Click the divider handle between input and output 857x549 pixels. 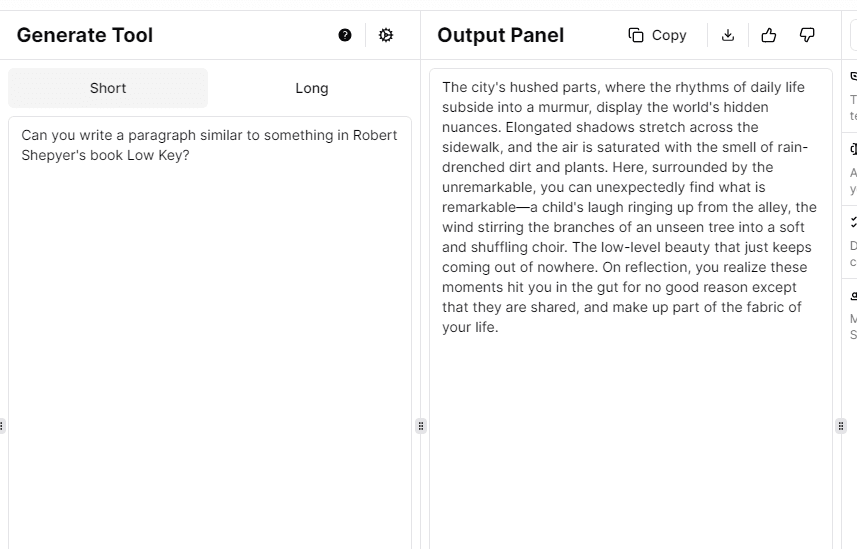(421, 426)
